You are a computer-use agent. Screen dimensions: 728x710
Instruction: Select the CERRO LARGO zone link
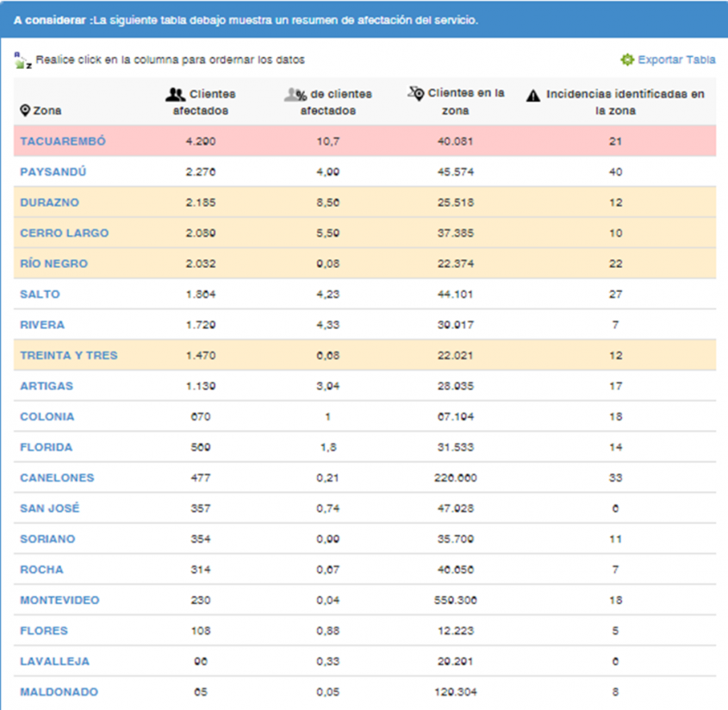(x=65, y=234)
